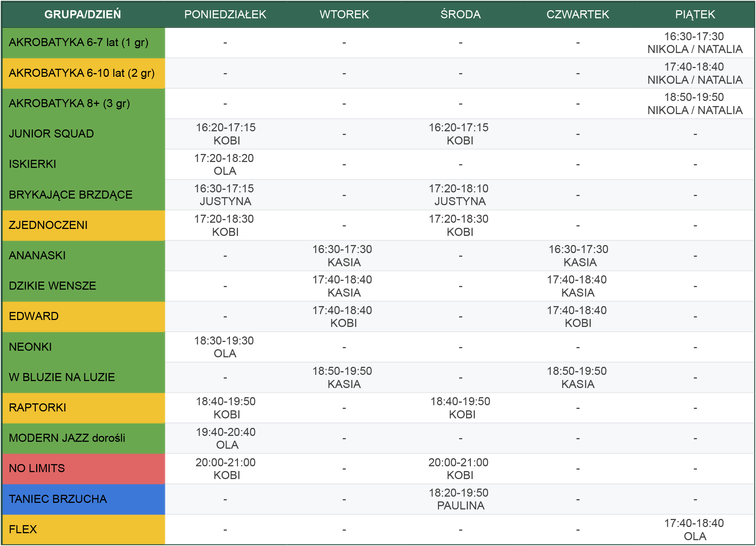Click RAPTORKI Monday 18:40-19:50 KOBI cell

coord(225,407)
